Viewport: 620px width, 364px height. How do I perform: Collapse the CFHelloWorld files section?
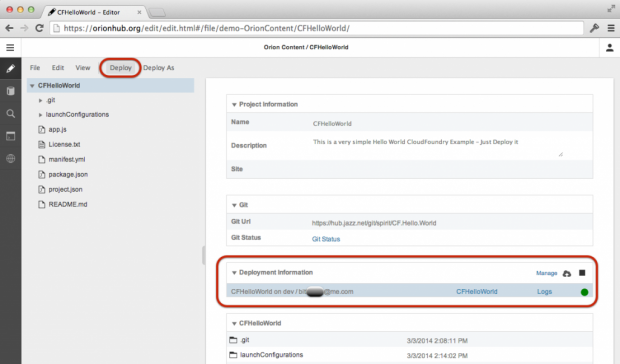click(x=234, y=324)
